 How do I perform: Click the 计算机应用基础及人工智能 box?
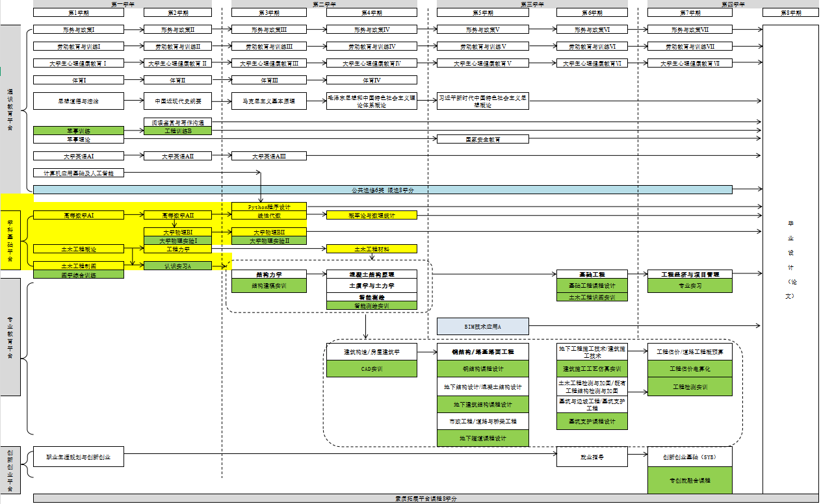[x=78, y=173]
